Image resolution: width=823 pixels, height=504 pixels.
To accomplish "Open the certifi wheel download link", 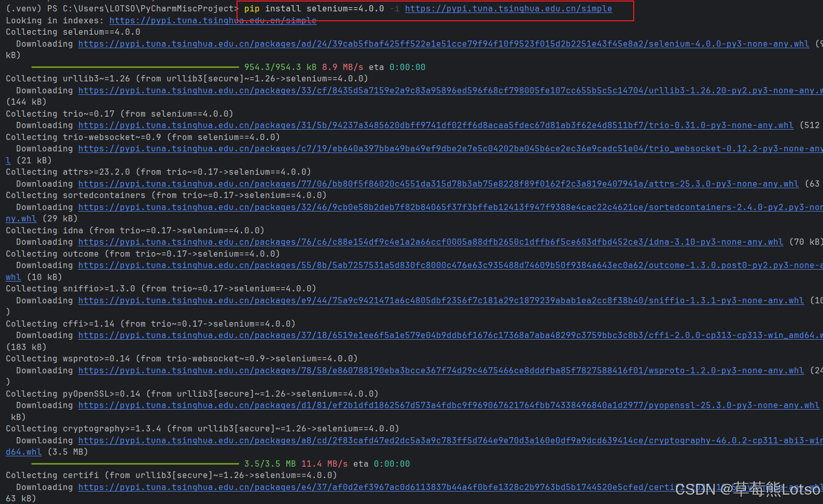I will pos(450,487).
